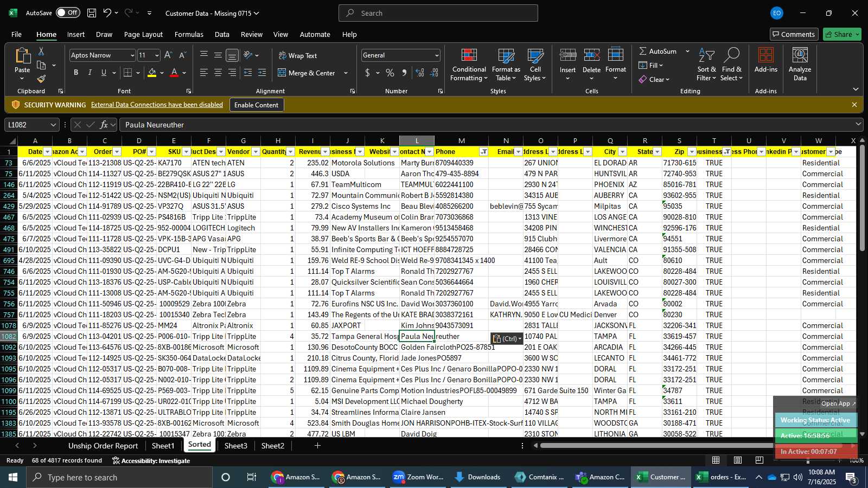Switch to Formulas ribbon tab
Screen dimensions: 868x488
tap(189, 34)
